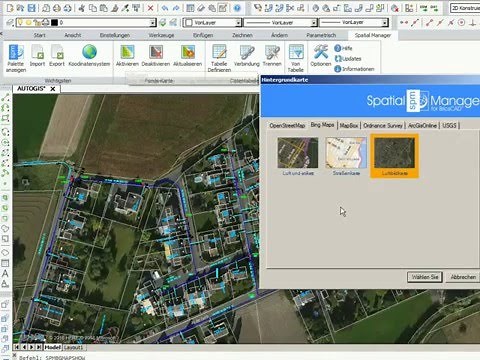Screen dimensions: 480x360
Task: Open the Einstellungen ribbon tab
Action: click(115, 35)
